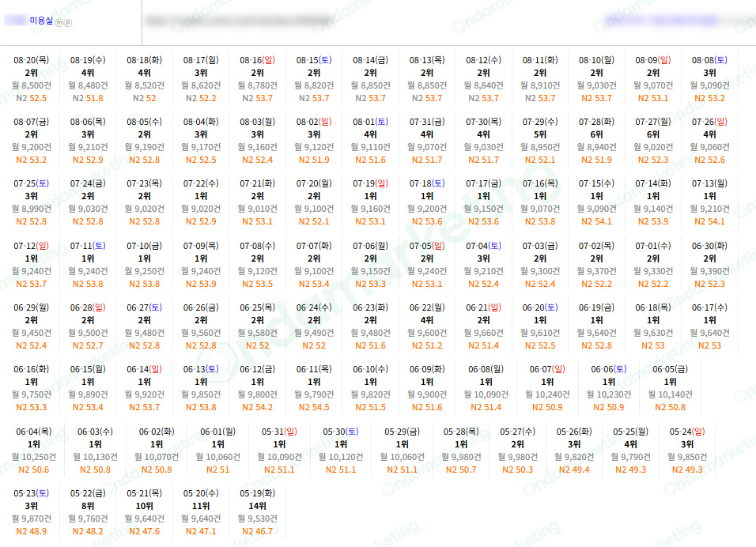Click the N2 47.1 score
The width and height of the screenshot is (756, 547).
[201, 531]
